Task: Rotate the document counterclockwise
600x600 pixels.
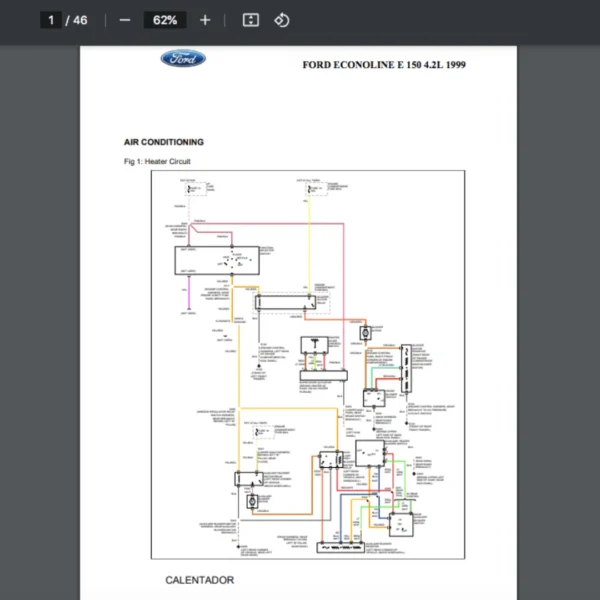Action: click(x=282, y=20)
